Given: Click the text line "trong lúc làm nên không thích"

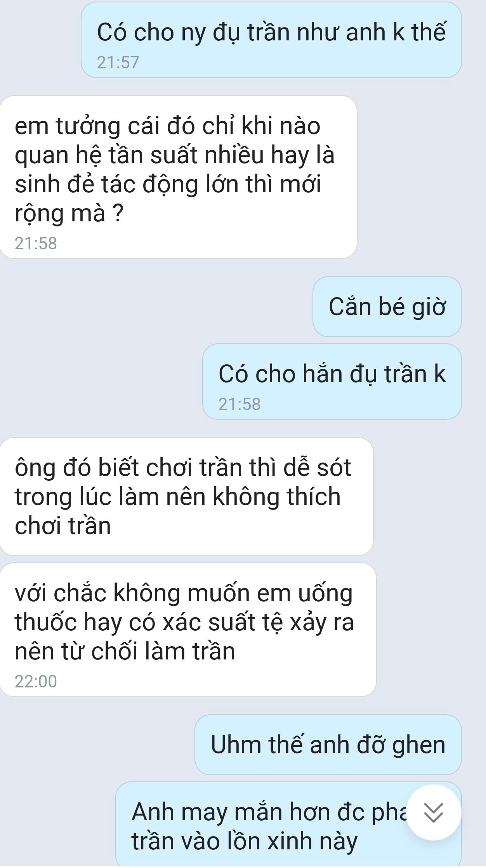Looking at the screenshot, I should click(x=177, y=497).
